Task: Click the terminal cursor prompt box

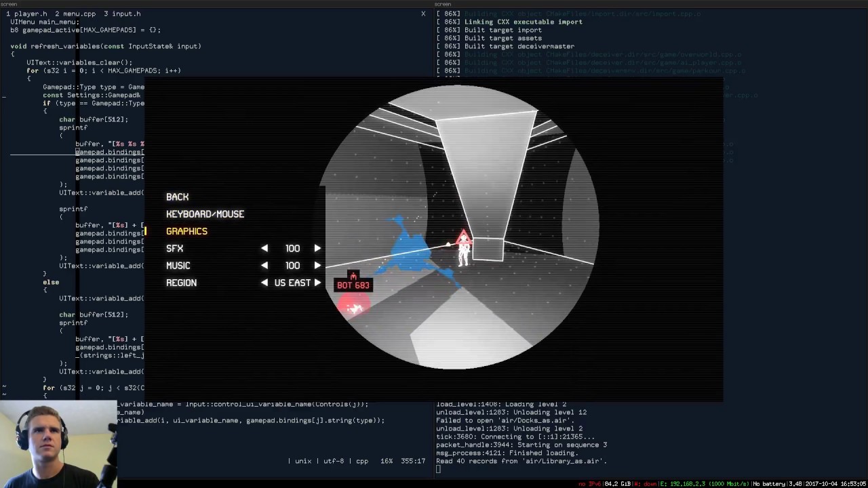Action: click(x=439, y=469)
